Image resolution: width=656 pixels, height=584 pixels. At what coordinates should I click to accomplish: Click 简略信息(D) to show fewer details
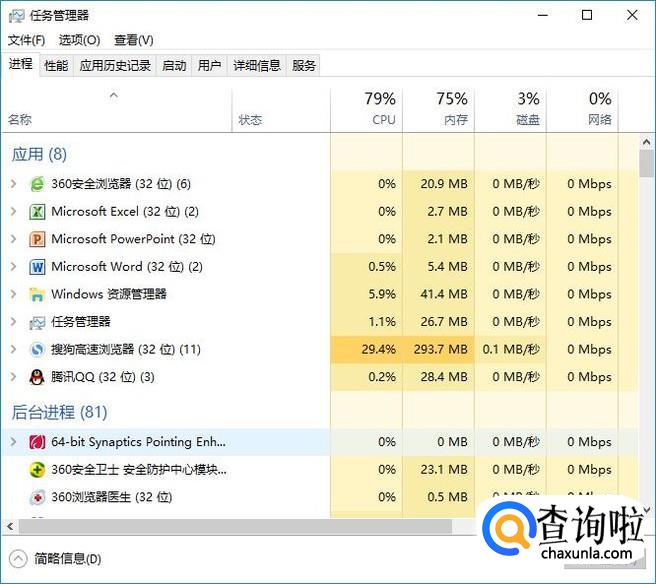point(55,559)
